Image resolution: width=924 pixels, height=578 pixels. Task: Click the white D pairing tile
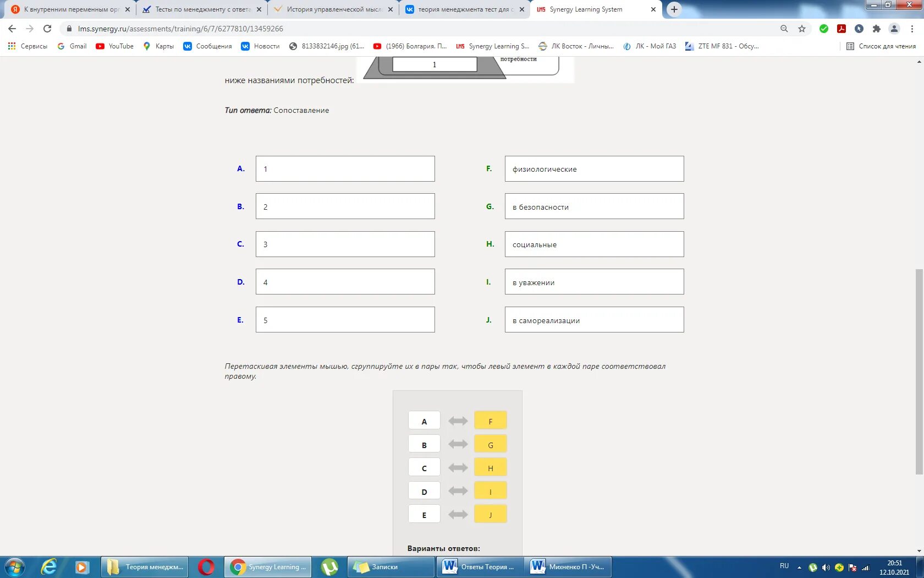coord(424,491)
